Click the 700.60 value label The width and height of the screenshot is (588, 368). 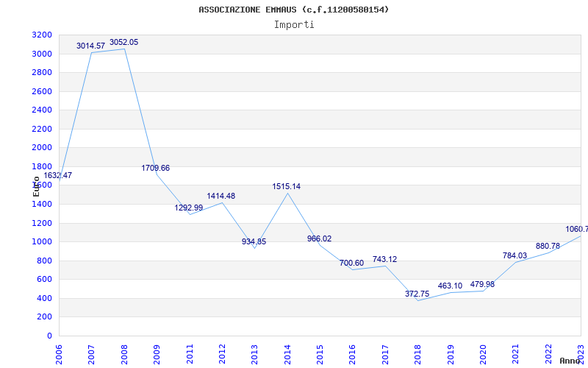tap(352, 263)
